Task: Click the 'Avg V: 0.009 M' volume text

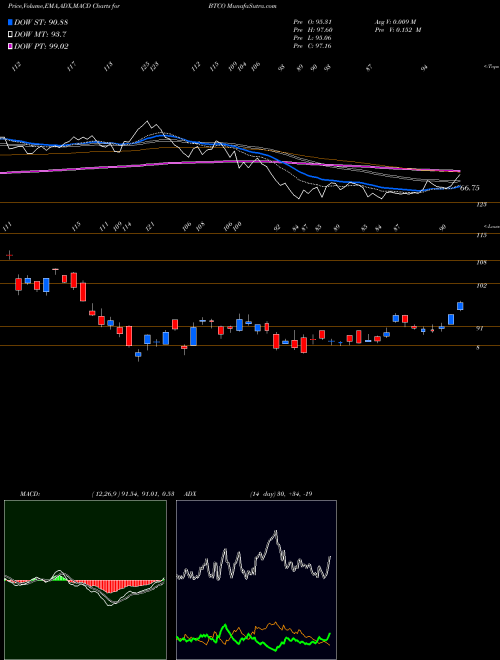Action: point(395,22)
